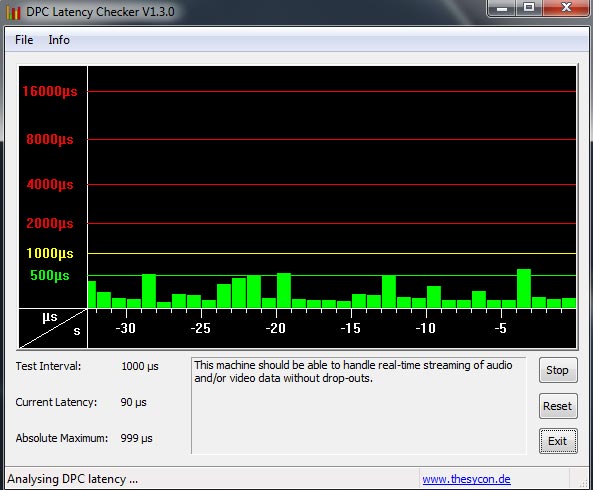This screenshot has height=490, width=593.
Task: Click the -30 tick on time axis
Action: tap(126, 328)
